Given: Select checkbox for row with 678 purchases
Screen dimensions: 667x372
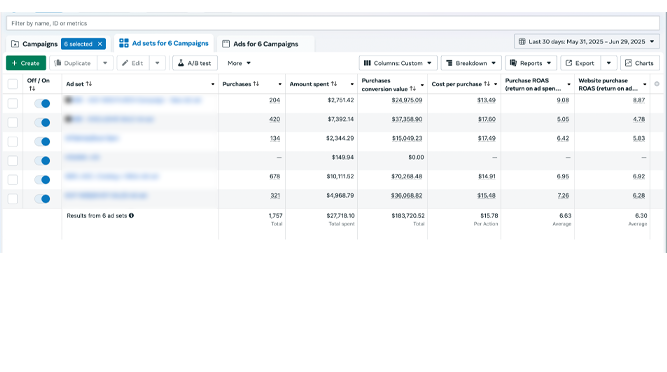Looking at the screenshot, I should pos(13,180).
